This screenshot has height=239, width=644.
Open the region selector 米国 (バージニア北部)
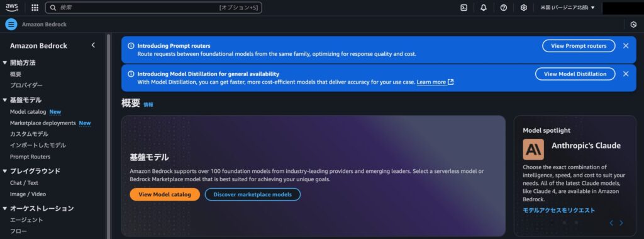[567, 8]
